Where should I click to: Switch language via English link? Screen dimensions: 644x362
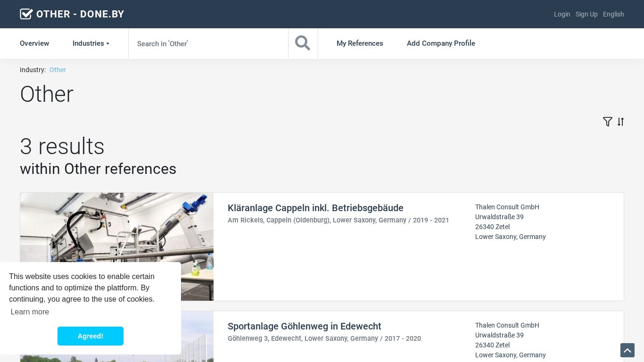pos(613,14)
